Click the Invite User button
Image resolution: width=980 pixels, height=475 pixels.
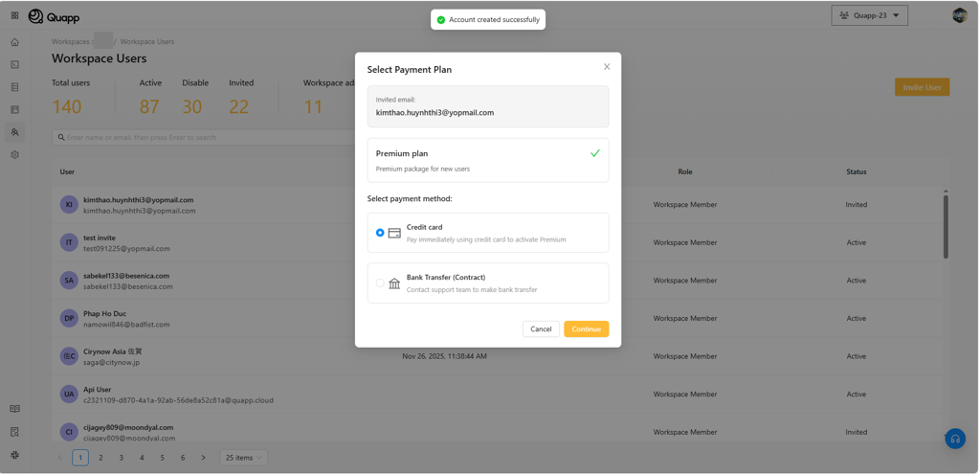click(922, 87)
